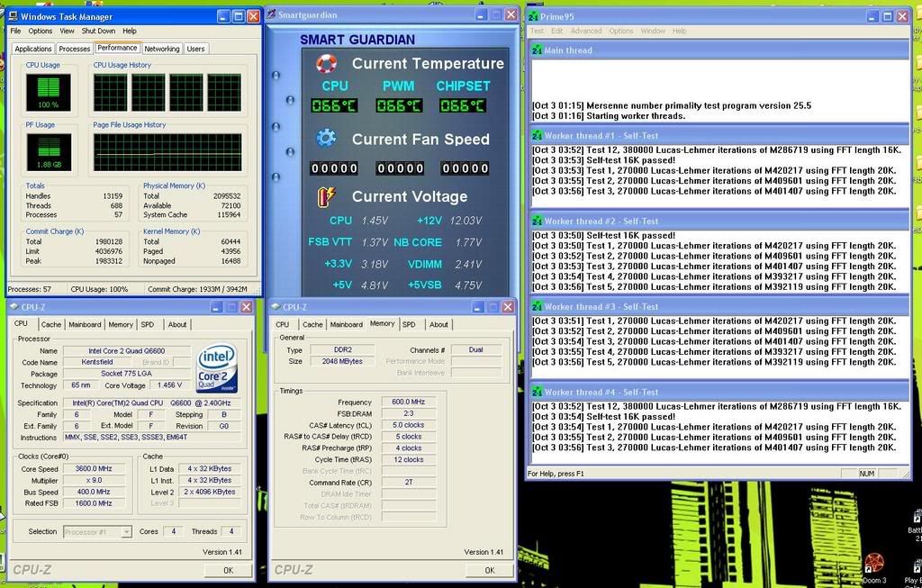Select the Users tab in Task Manager
This screenshot has height=588, width=922.
pos(195,49)
